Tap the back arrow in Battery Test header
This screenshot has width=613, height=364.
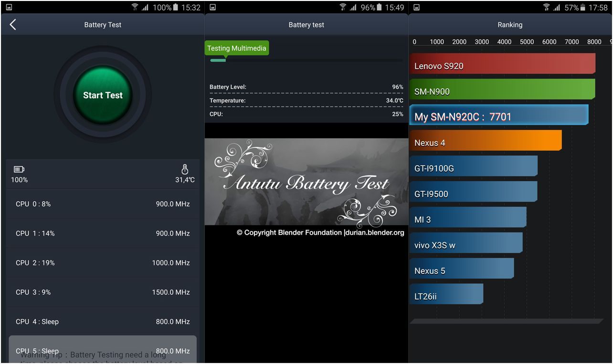point(13,25)
